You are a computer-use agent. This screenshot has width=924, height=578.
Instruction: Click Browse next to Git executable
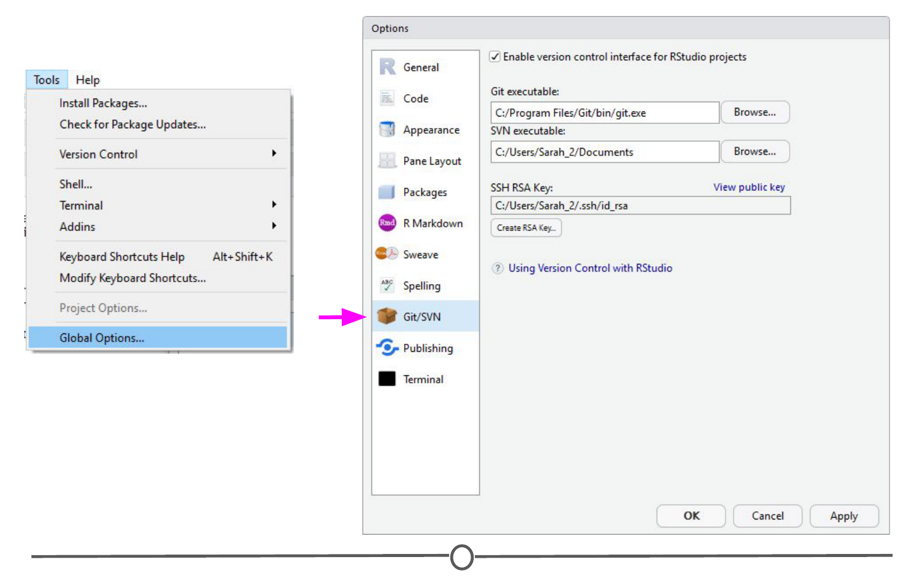[x=755, y=113]
